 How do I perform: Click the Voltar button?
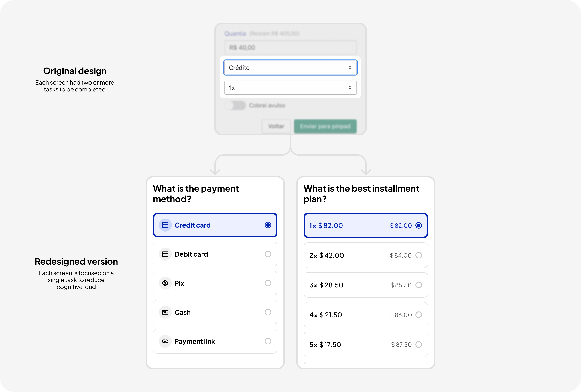click(276, 126)
